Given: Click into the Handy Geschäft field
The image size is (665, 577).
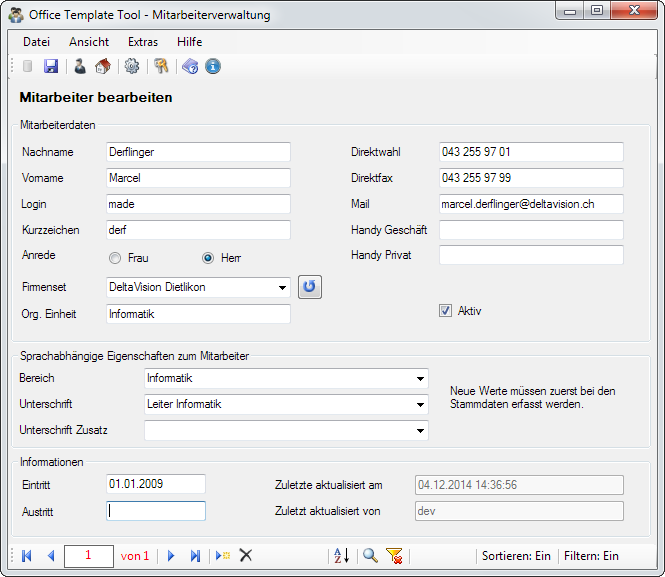Looking at the screenshot, I should 531,230.
